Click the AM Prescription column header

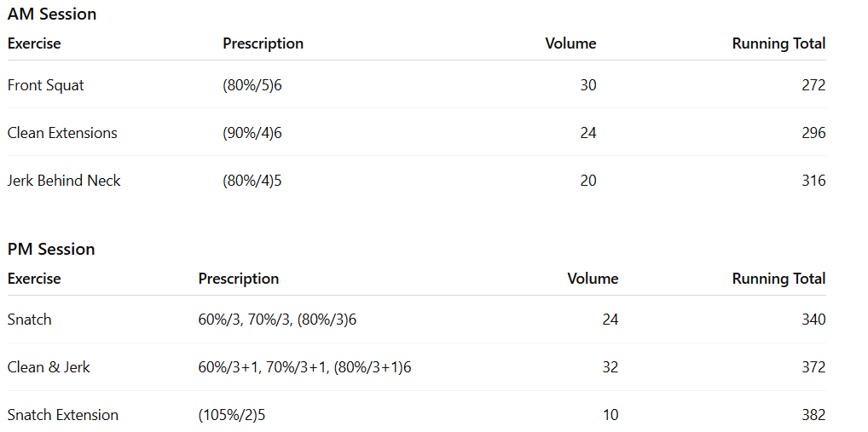(263, 43)
